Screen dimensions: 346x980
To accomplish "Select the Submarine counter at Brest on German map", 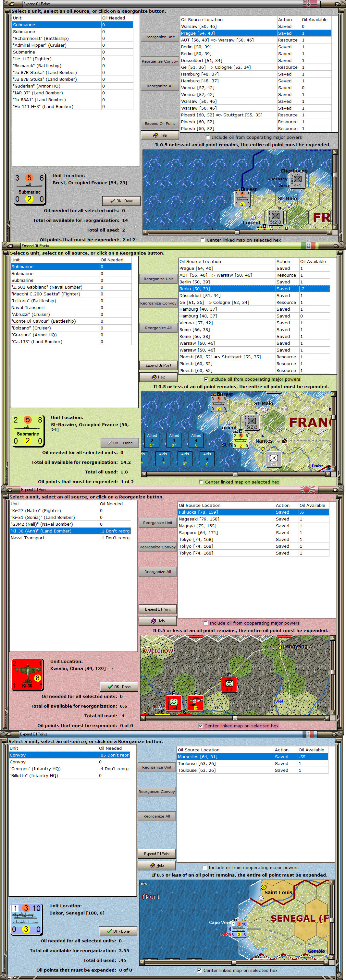I will (x=242, y=199).
